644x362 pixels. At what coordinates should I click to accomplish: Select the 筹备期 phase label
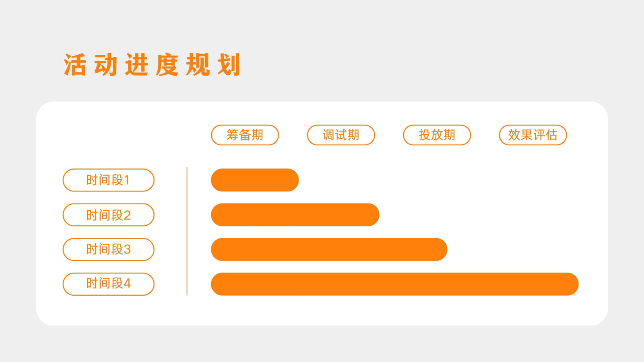(245, 135)
